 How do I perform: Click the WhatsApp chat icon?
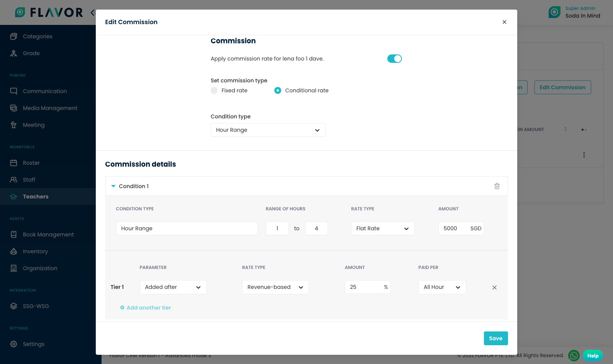[x=574, y=356]
